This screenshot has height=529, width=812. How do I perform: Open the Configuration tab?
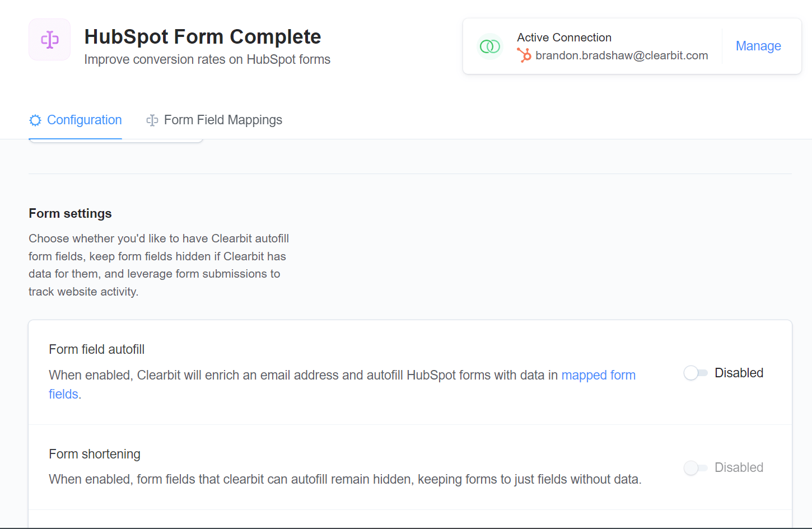(x=76, y=120)
